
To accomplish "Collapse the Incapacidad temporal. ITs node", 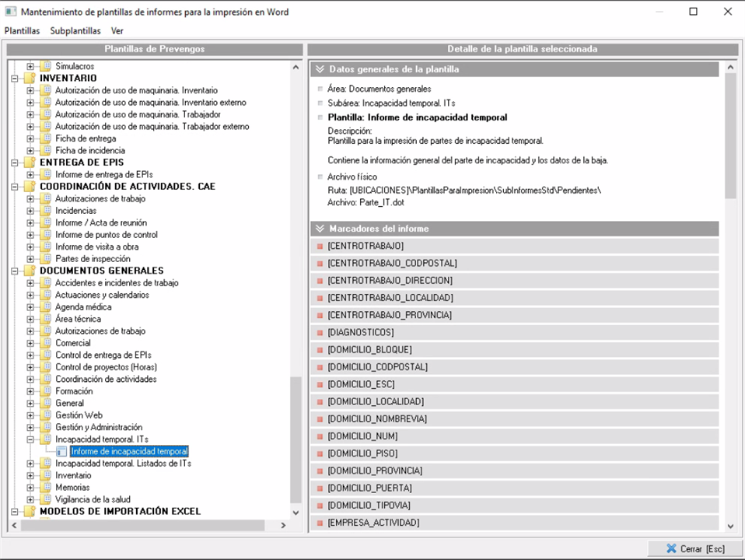I will coord(30,439).
